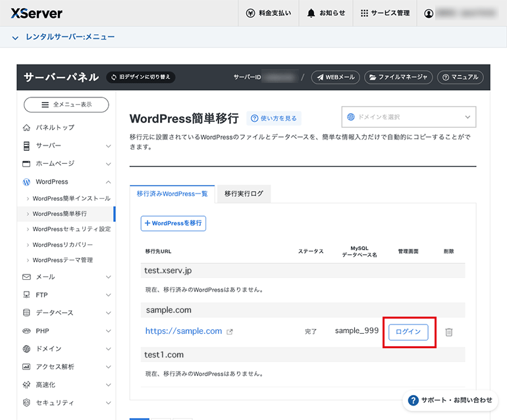Open the user account icon
The image size is (507, 420).
pos(429,14)
